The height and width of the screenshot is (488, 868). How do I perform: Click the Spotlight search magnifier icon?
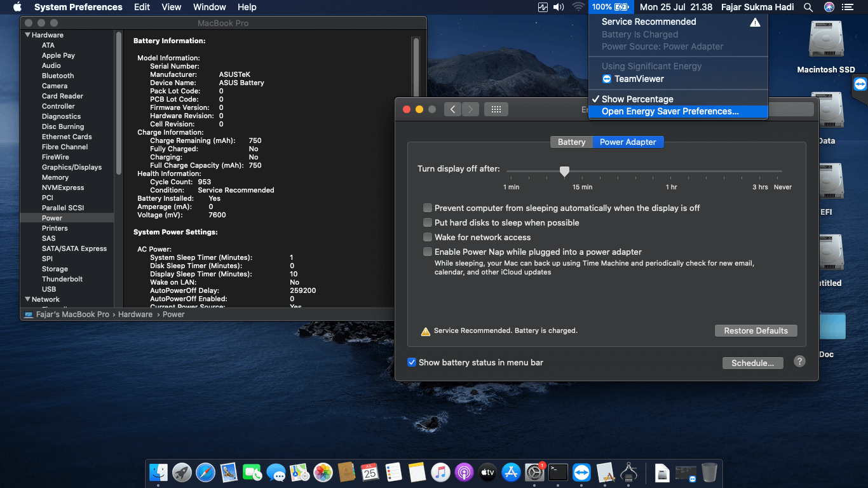808,7
